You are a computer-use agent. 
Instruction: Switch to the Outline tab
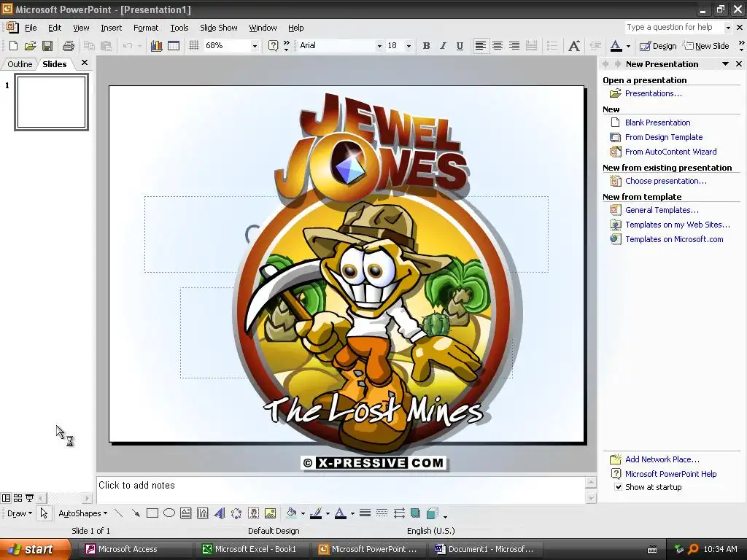(20, 64)
